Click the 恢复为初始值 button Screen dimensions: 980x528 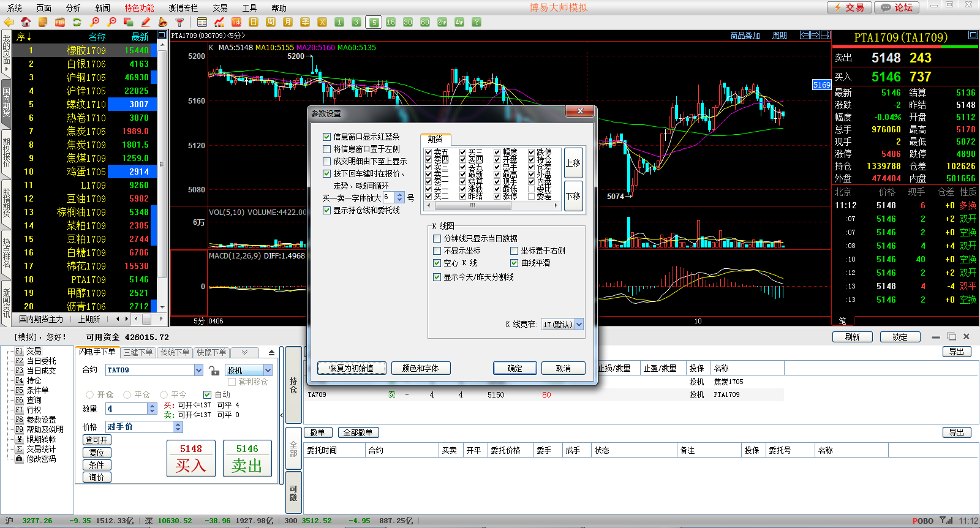(352, 368)
